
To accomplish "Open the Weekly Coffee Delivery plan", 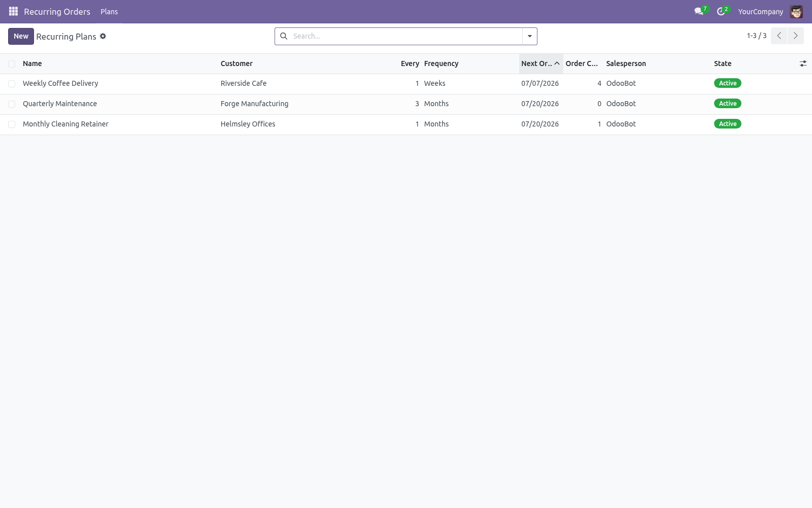I will click(x=60, y=83).
